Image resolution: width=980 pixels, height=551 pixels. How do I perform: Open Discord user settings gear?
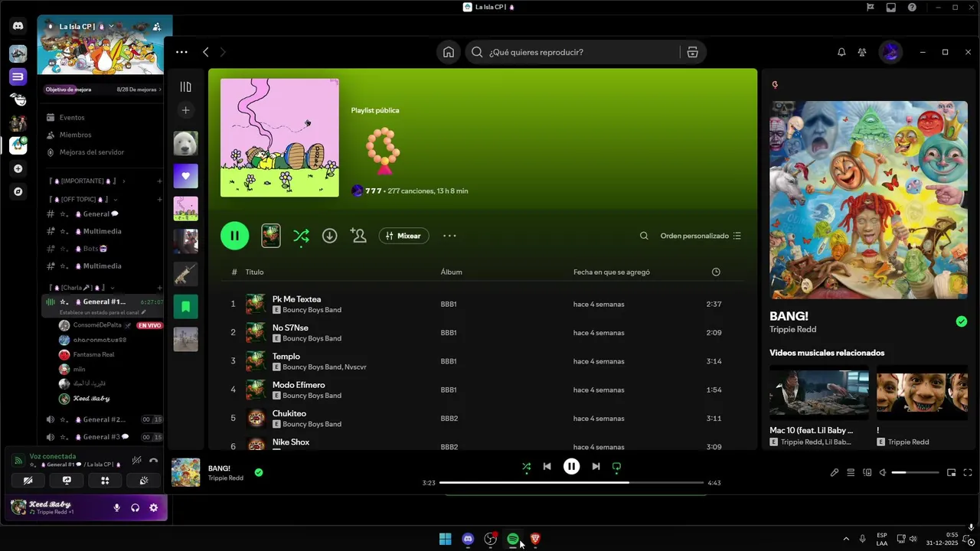(153, 507)
